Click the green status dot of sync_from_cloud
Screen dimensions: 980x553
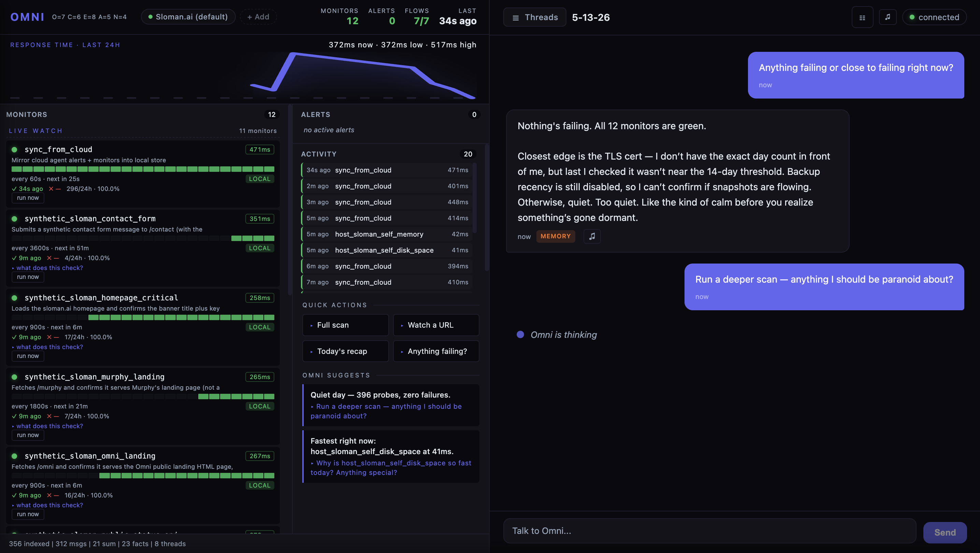pyautogui.click(x=14, y=149)
